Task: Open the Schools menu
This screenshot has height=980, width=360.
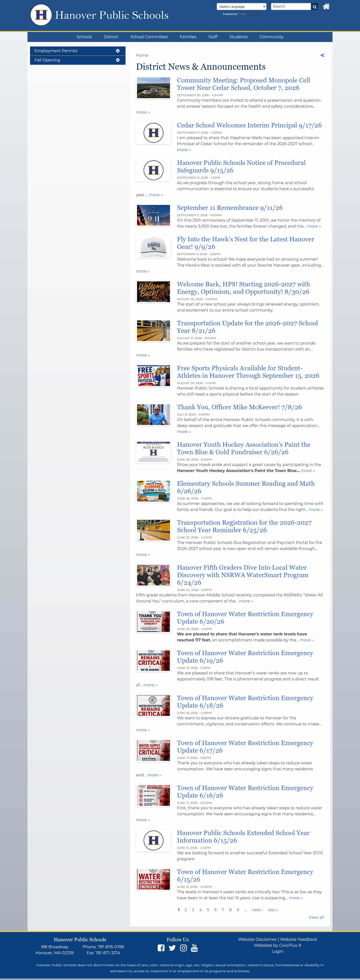Action: click(84, 37)
